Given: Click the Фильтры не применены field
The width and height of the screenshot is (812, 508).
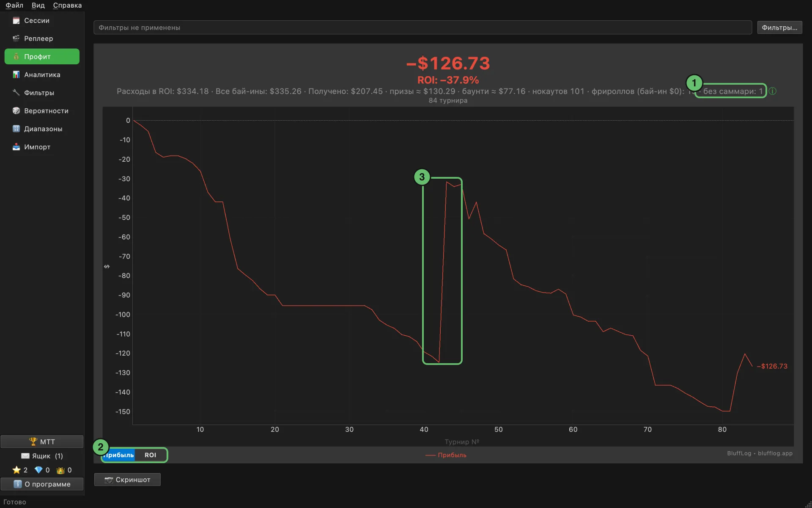Looking at the screenshot, I should pyautogui.click(x=422, y=28).
